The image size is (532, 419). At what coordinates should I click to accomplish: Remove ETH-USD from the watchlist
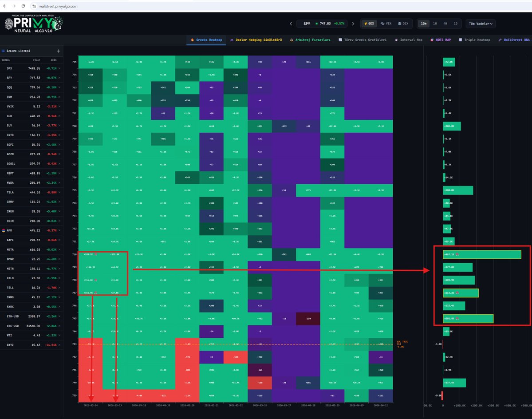pos(59,316)
